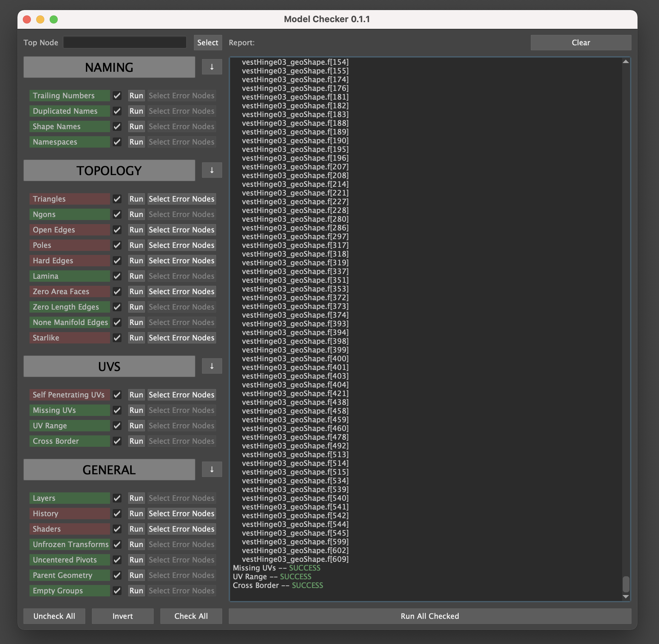Click the Clear report button
The image size is (659, 644).
tap(580, 43)
